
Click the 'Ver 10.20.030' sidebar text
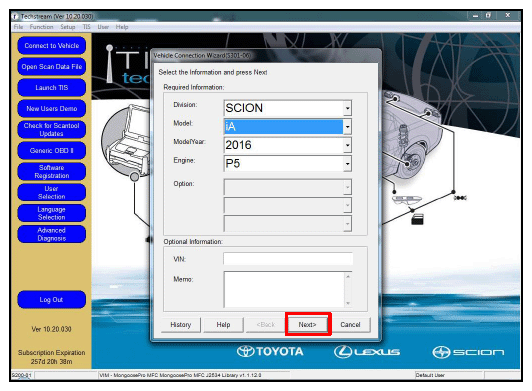pyautogui.click(x=52, y=329)
